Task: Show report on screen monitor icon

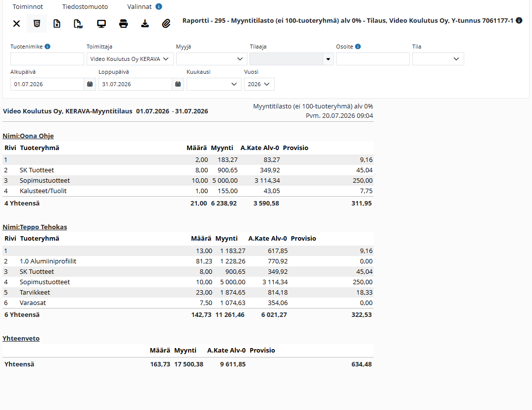Action: pyautogui.click(x=101, y=24)
